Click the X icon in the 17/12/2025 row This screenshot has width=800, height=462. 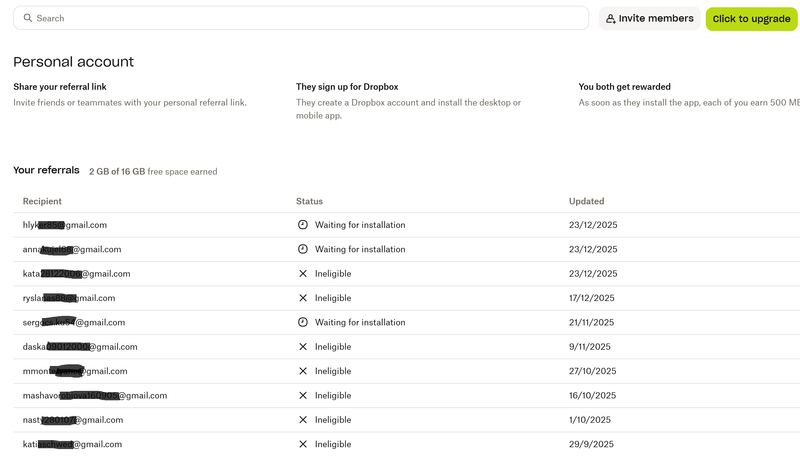click(x=303, y=298)
